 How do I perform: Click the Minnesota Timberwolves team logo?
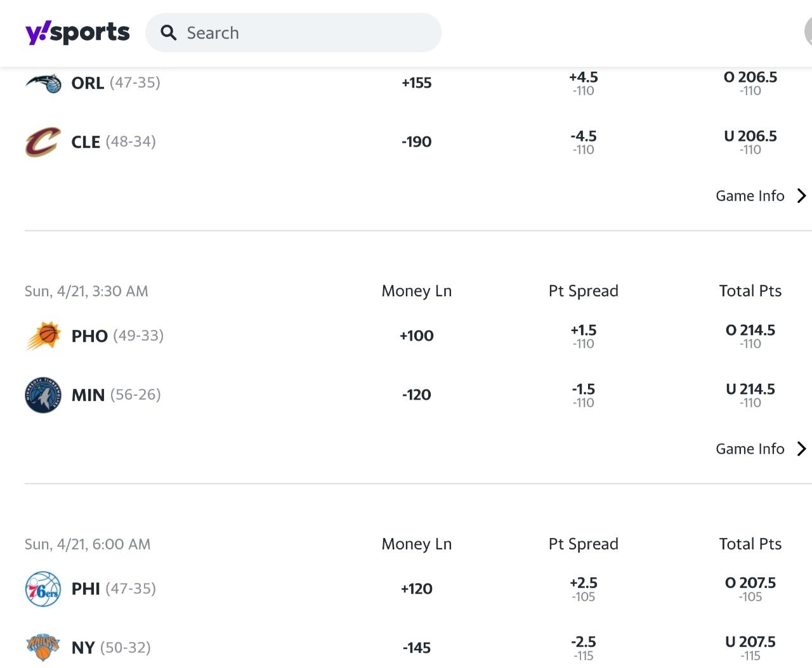click(43, 395)
